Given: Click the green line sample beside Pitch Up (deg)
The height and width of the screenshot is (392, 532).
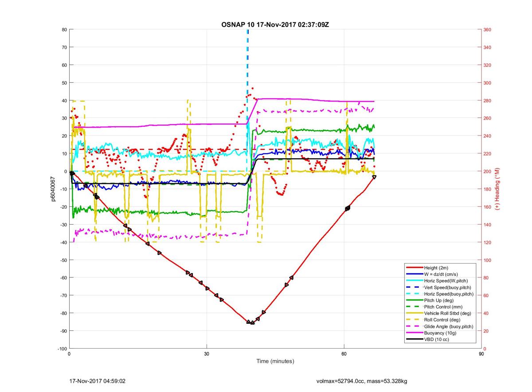Looking at the screenshot, I should click(x=414, y=300).
